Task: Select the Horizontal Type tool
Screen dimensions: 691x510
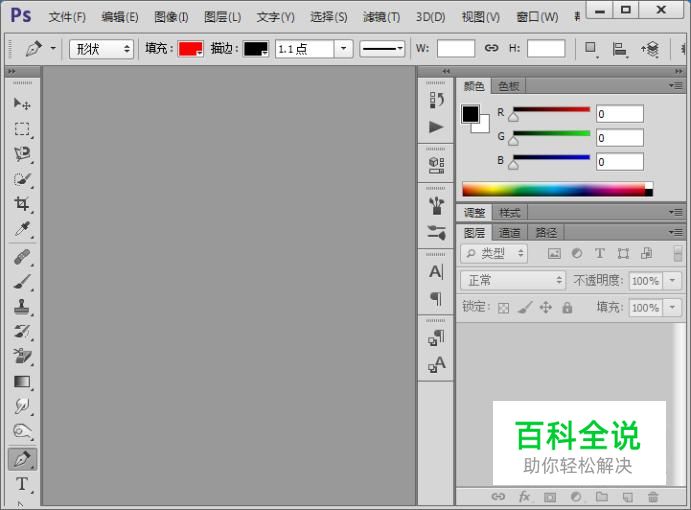Action: (x=22, y=484)
